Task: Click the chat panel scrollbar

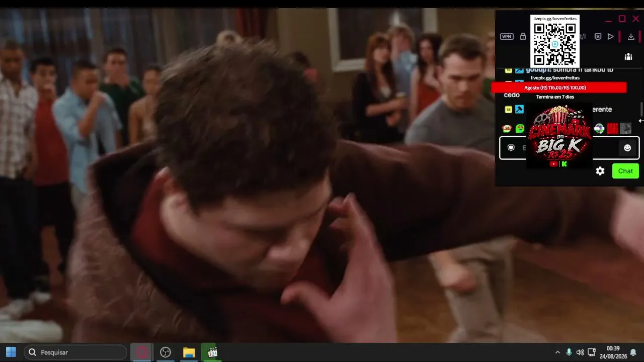Action: point(641,109)
